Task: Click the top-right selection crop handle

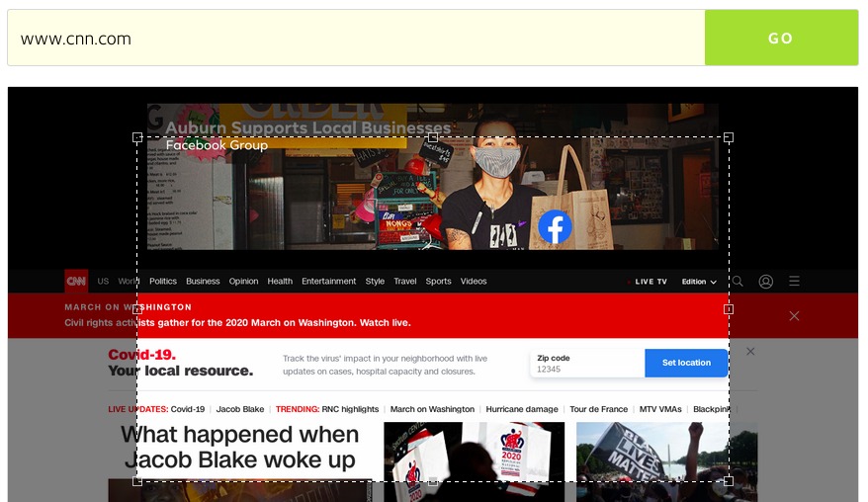Action: [x=729, y=137]
